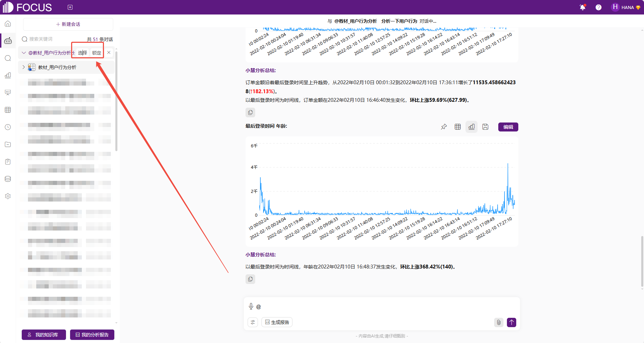Expand the 教材_用户行为分析 dataset item
The width and height of the screenshot is (644, 343).
point(23,67)
